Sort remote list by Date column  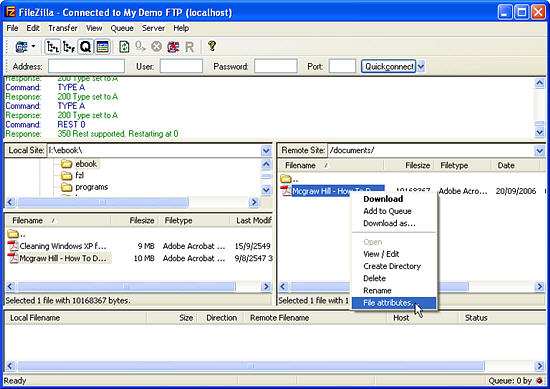(x=517, y=165)
